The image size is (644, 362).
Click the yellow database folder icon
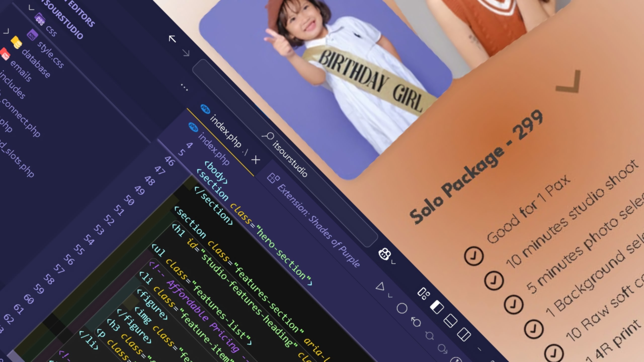click(16, 42)
